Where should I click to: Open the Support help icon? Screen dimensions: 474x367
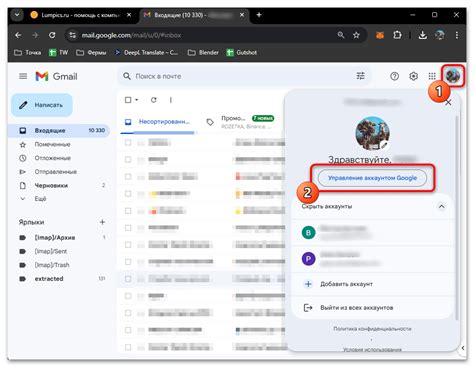click(394, 76)
